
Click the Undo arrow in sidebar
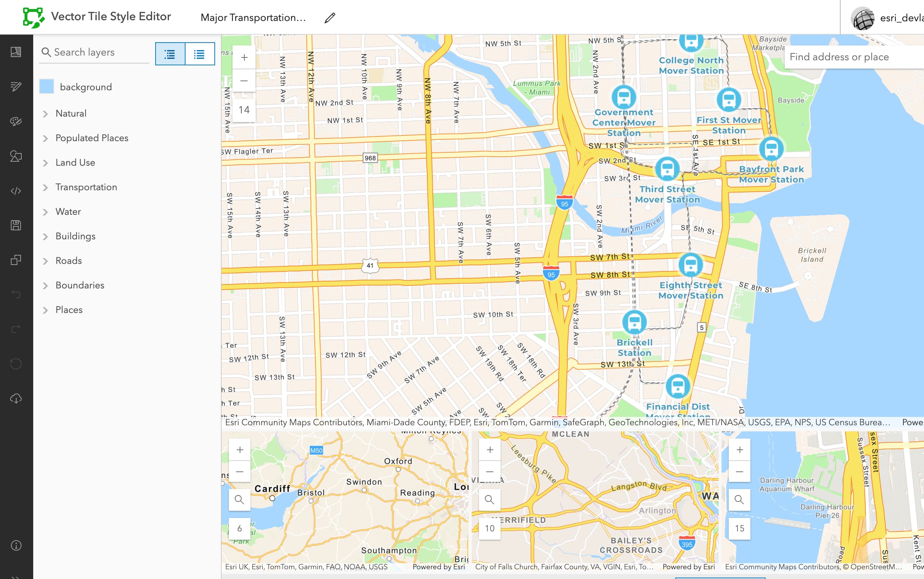coord(16,294)
